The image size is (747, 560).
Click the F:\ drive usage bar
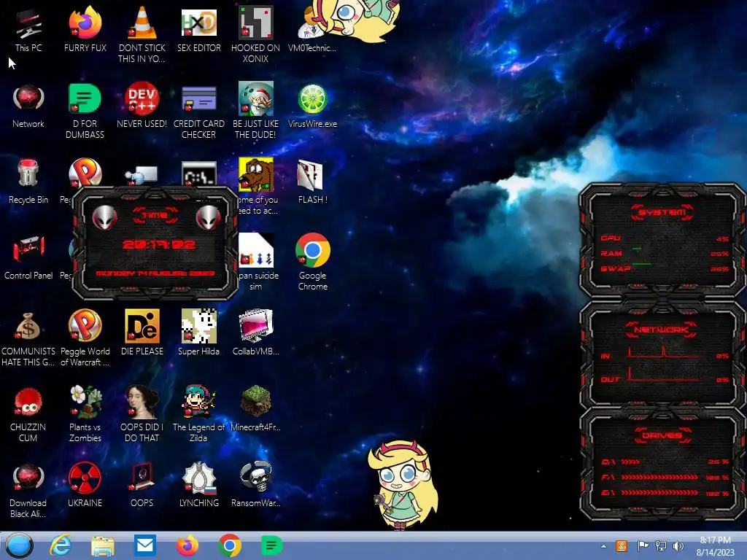pyautogui.click(x=659, y=477)
